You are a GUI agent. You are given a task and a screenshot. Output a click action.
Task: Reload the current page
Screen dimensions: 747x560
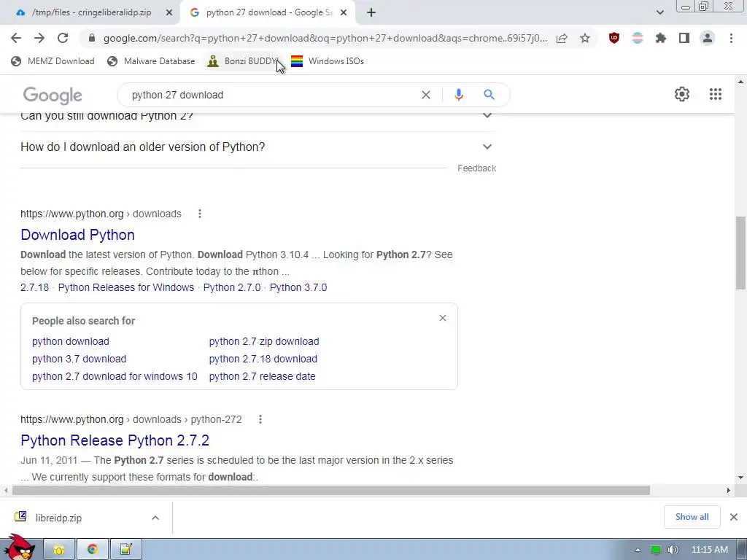pyautogui.click(x=63, y=38)
